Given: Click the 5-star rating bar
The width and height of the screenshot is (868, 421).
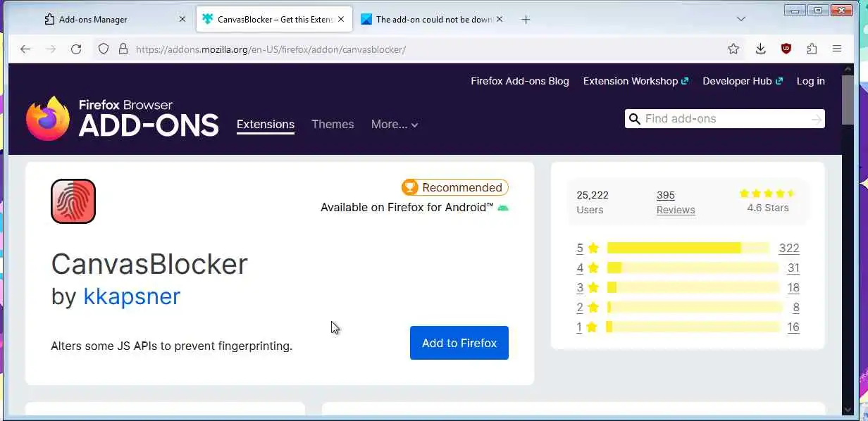Looking at the screenshot, I should (x=688, y=248).
